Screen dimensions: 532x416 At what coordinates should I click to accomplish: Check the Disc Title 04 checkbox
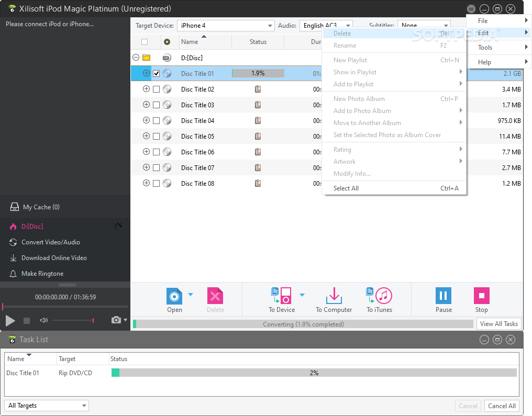[x=156, y=120]
